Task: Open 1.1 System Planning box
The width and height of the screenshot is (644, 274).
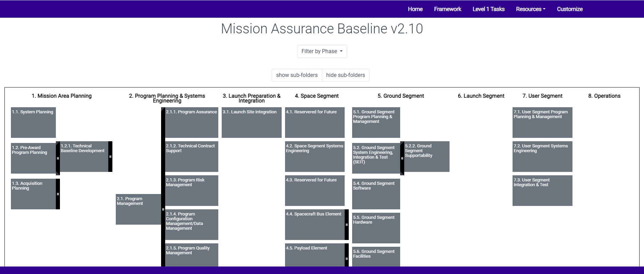Action: [x=33, y=123]
